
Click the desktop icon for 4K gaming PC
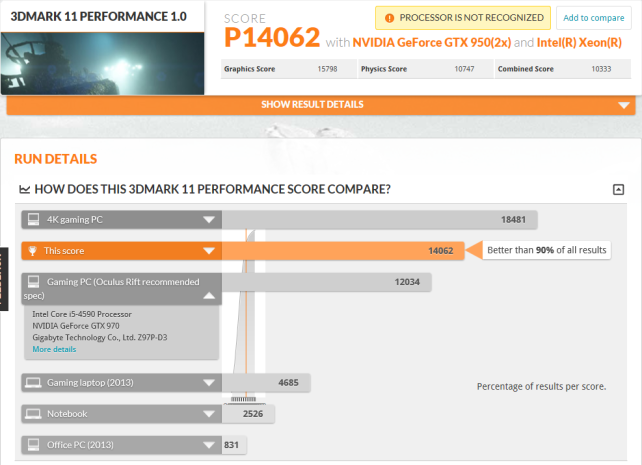[x=34, y=219]
